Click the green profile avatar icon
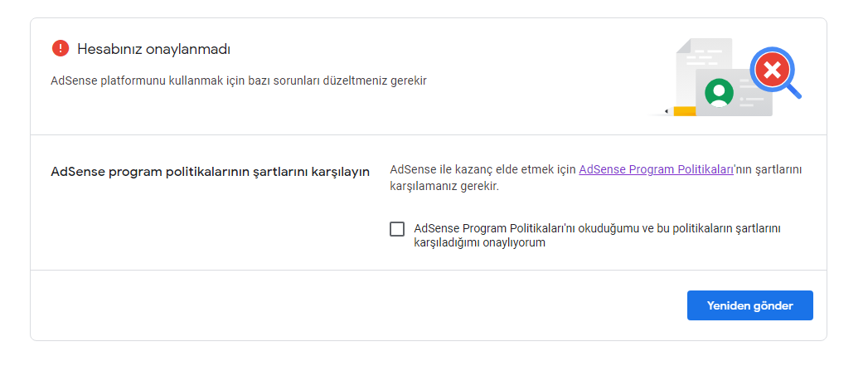The width and height of the screenshot is (868, 366). pos(719,93)
